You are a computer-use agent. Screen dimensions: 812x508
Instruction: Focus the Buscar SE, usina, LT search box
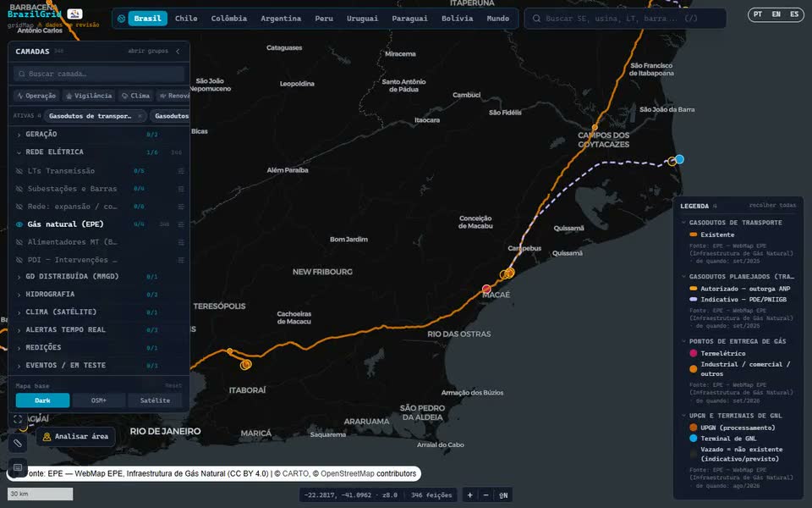625,19
